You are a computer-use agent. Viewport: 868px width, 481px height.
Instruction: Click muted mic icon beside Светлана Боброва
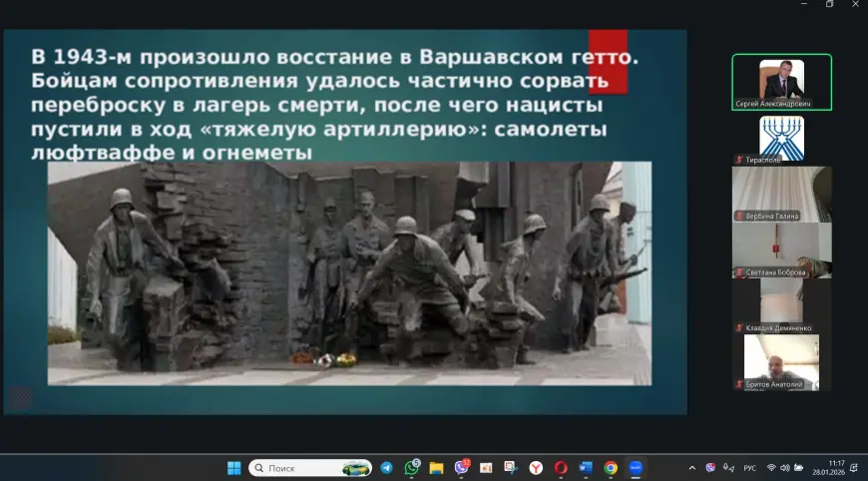tap(739, 272)
